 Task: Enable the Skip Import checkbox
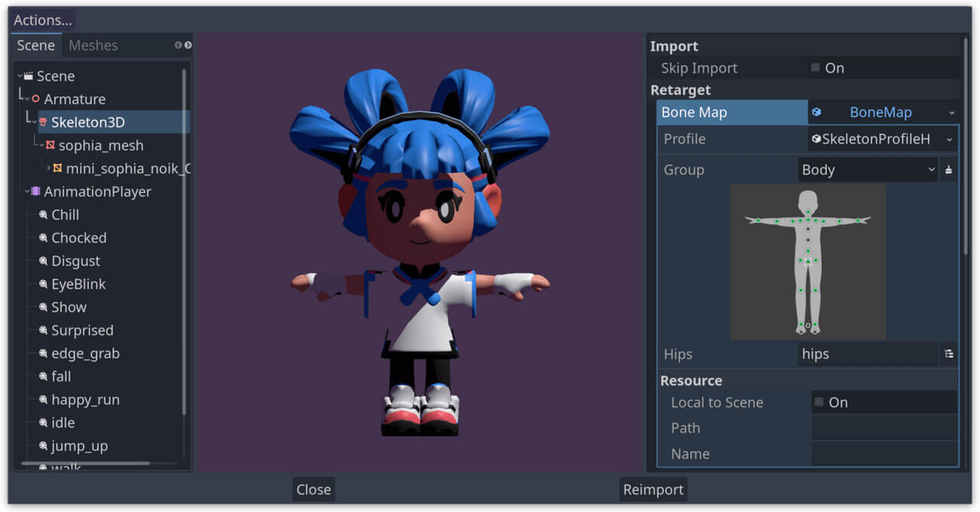click(815, 67)
